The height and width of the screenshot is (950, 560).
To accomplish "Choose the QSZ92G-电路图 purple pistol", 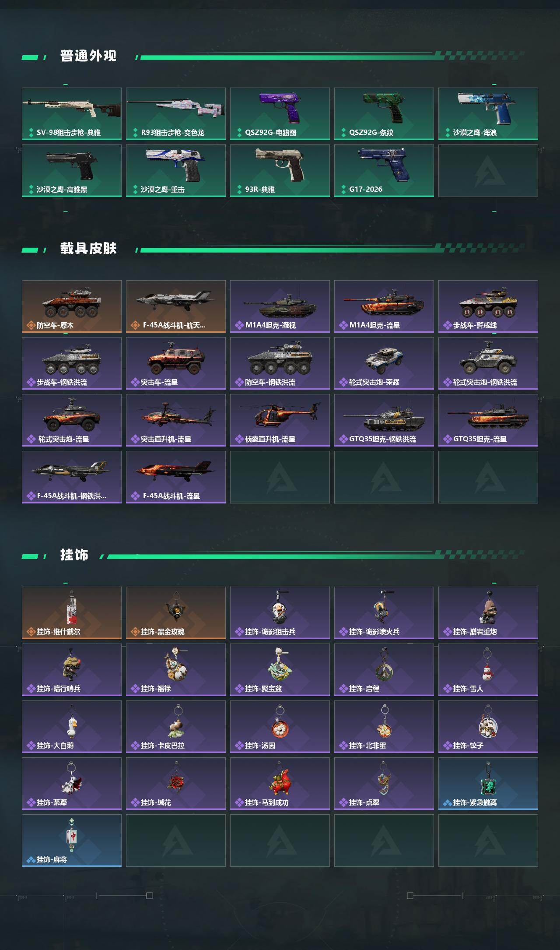I will pos(280,114).
